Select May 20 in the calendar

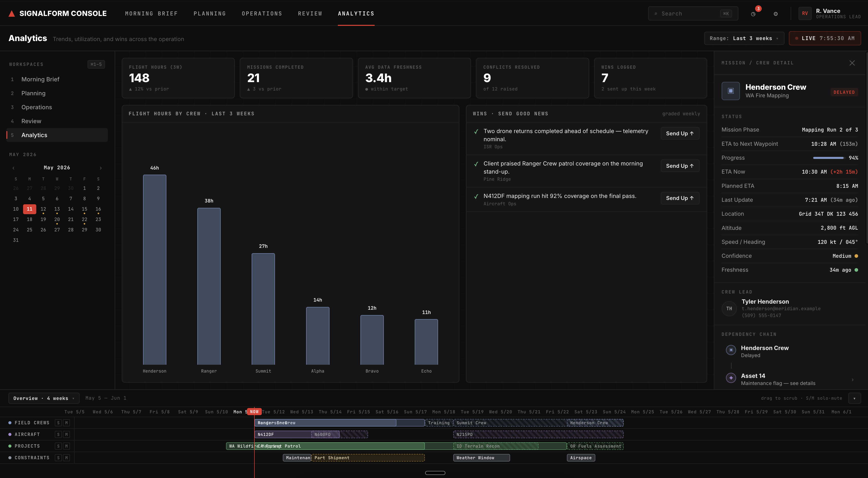57,219
